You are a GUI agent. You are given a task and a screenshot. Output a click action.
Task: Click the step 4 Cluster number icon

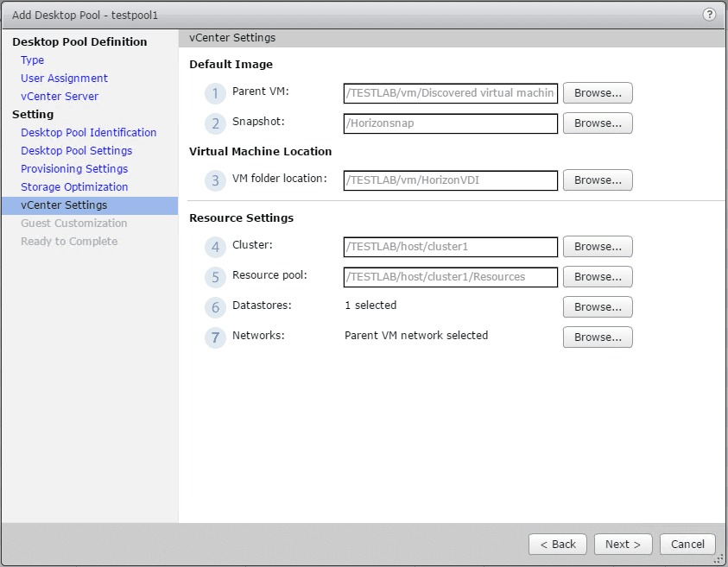point(215,247)
